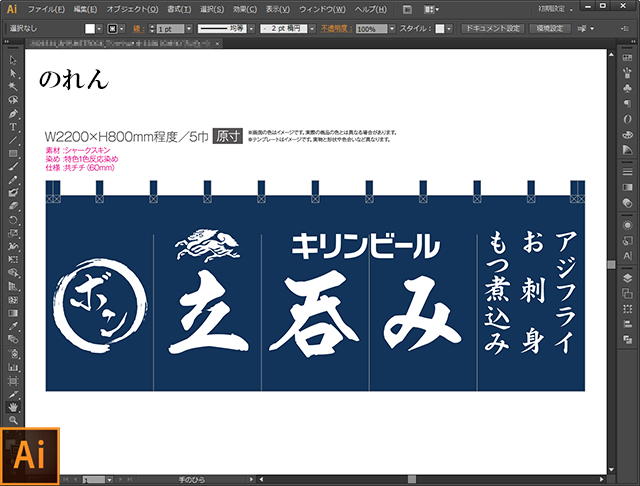Select the Direct Selection tool
The width and height of the screenshot is (640, 486).
pos(13,73)
